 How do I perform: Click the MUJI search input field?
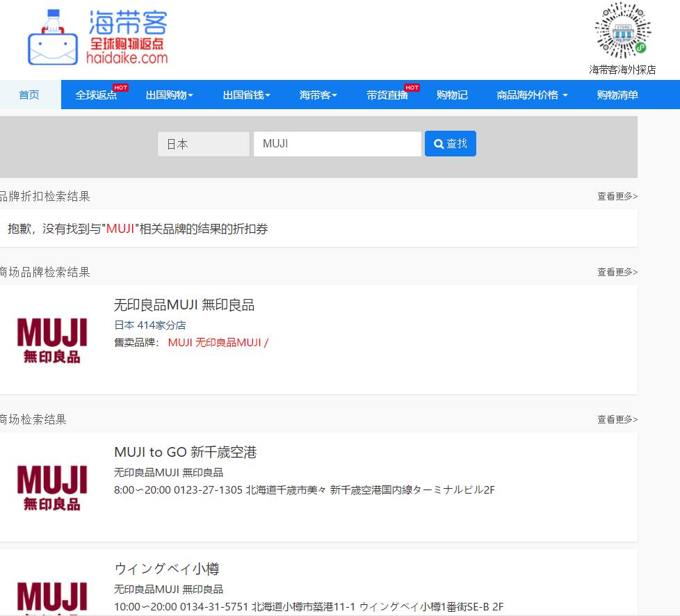click(x=337, y=143)
